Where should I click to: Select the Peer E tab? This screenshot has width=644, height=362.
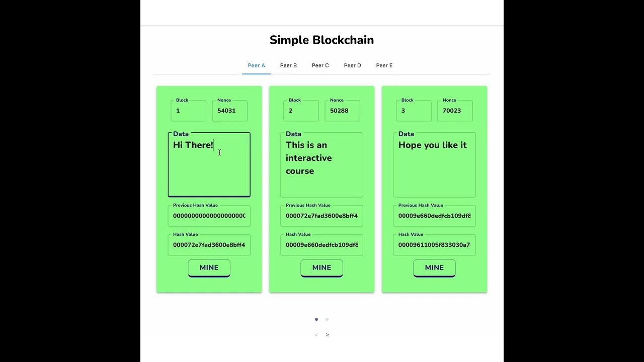[384, 65]
